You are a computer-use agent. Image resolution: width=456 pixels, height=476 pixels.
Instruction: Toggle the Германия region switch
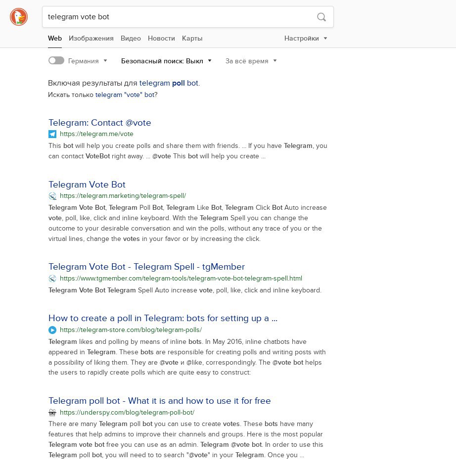[x=56, y=61]
